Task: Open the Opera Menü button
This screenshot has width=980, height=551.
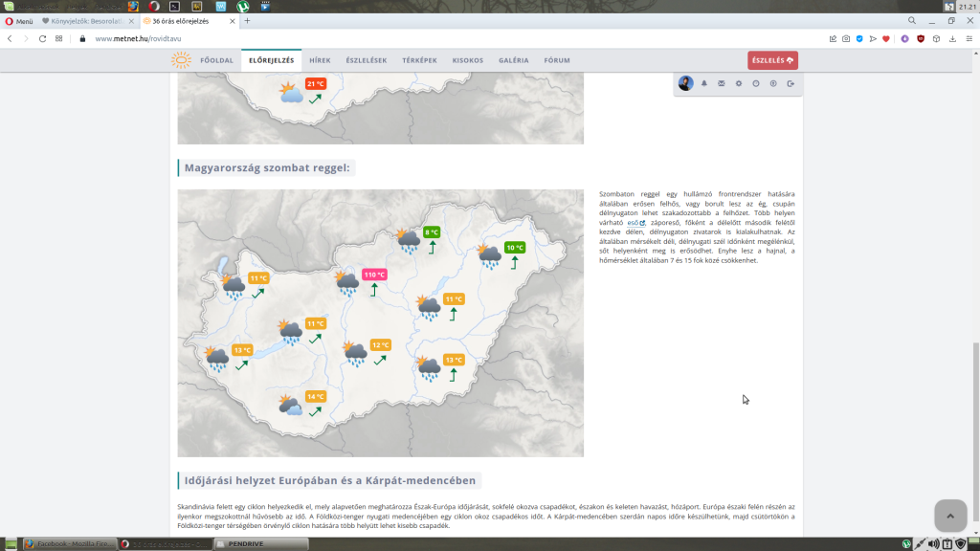Action: (x=19, y=21)
